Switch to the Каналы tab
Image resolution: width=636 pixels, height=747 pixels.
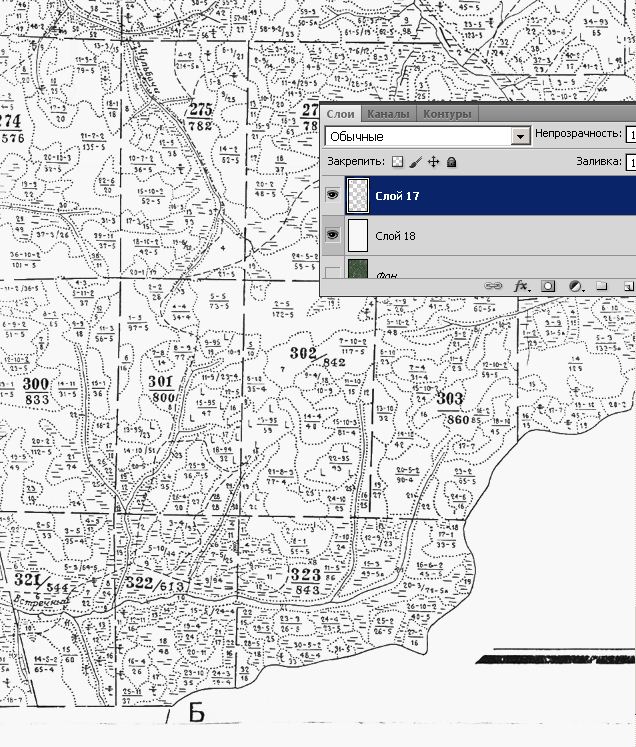coord(387,113)
